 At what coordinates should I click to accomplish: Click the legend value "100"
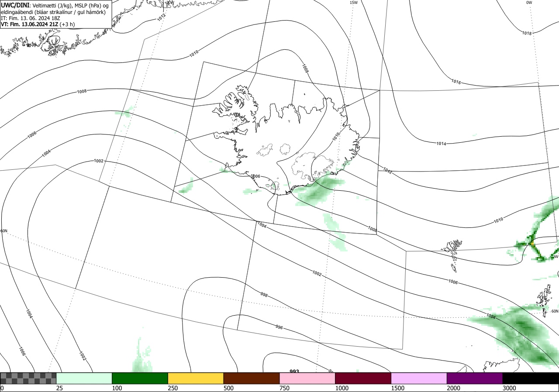[117, 388]
